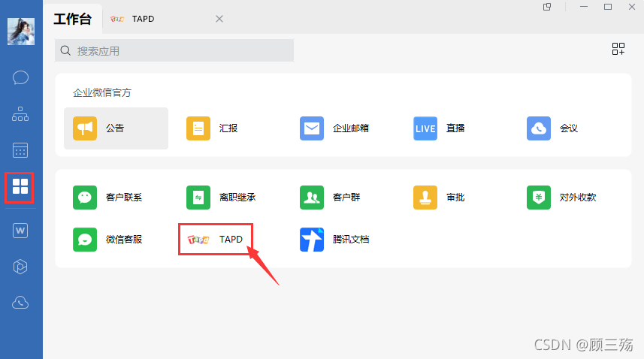Open the hexagon cube icon in sidebar
644x359 pixels.
20,267
